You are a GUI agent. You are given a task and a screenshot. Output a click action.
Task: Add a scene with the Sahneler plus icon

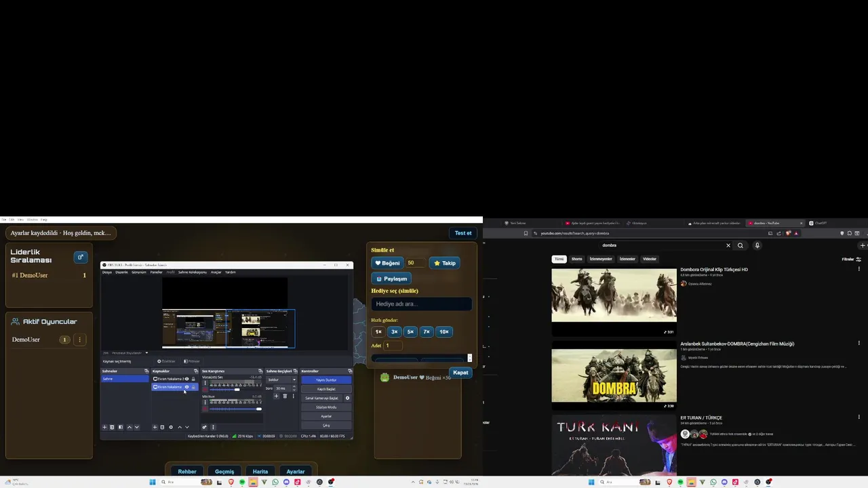pos(104,427)
